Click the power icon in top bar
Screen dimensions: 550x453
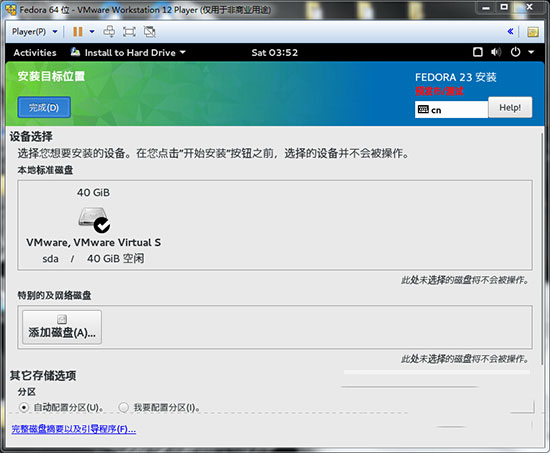pyautogui.click(x=515, y=52)
